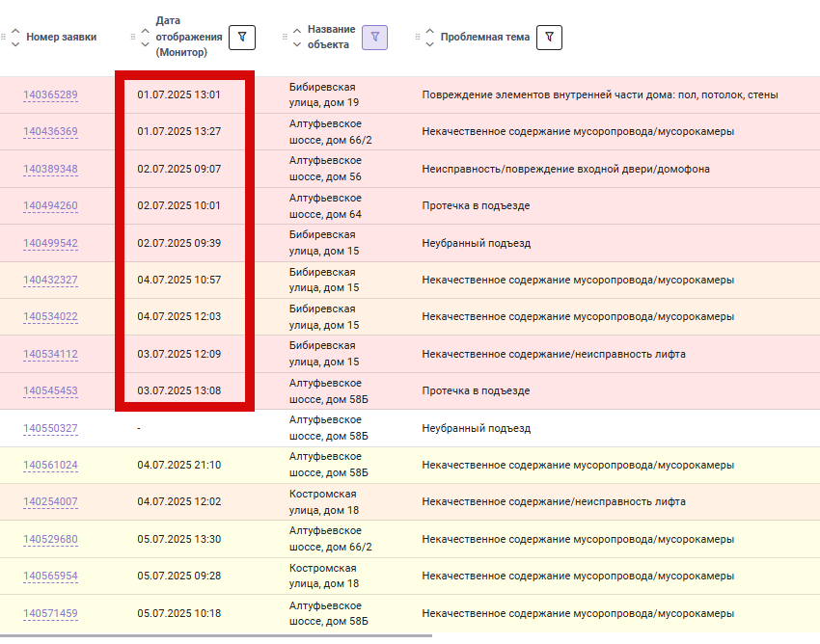Open request 140529680
Image resolution: width=820 pixels, height=644 pixels.
(51, 539)
